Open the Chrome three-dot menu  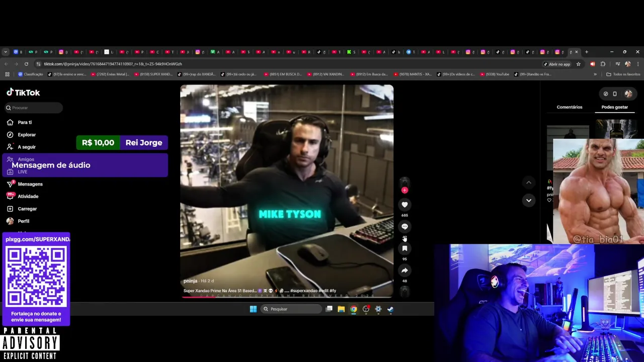coord(637,64)
